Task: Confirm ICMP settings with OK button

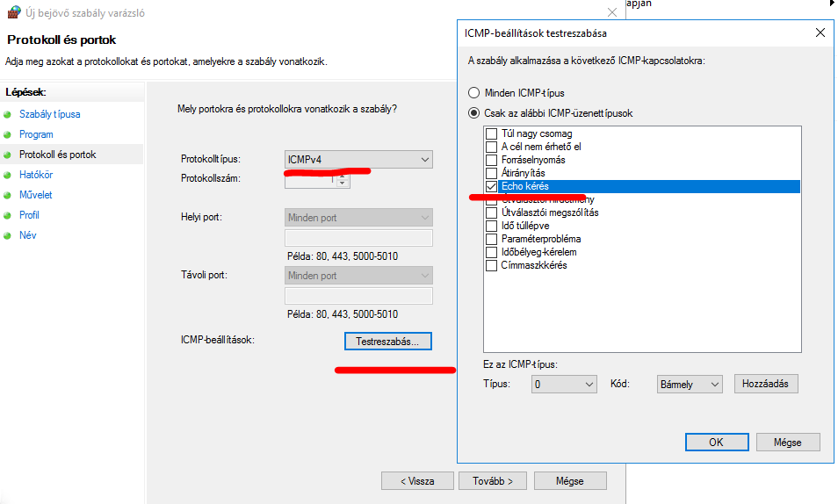Action: click(x=716, y=442)
